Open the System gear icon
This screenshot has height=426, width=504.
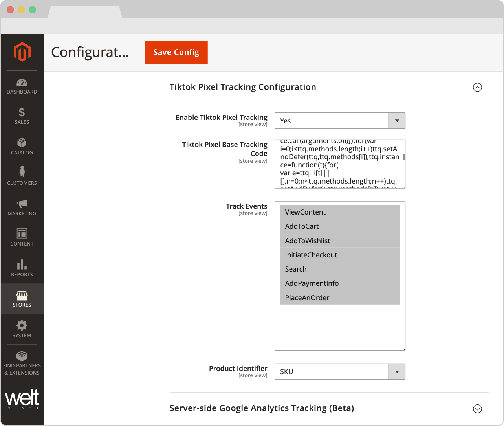pyautogui.click(x=22, y=326)
